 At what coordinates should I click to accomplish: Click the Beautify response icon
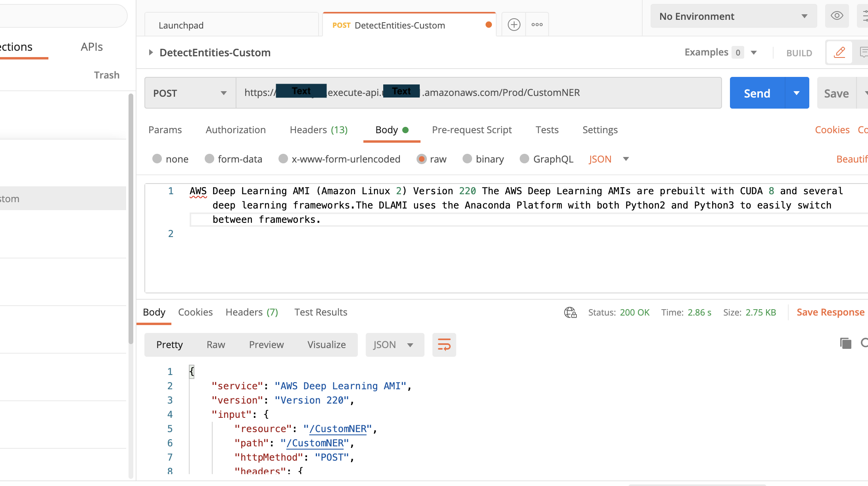point(444,344)
